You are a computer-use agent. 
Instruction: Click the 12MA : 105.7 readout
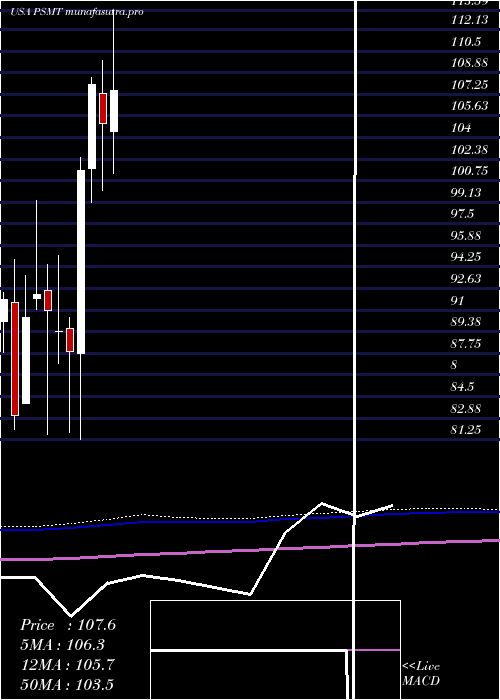pyautogui.click(x=68, y=664)
